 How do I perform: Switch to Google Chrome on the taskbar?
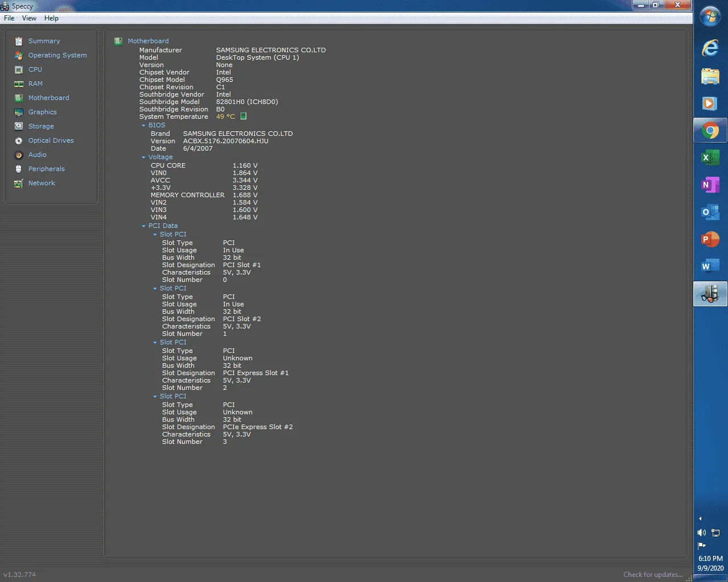(x=710, y=131)
